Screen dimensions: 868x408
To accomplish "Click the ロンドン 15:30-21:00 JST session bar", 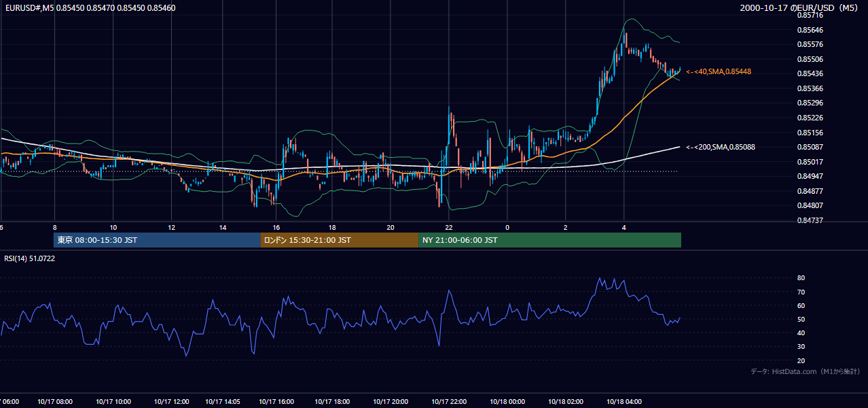I will coord(340,240).
